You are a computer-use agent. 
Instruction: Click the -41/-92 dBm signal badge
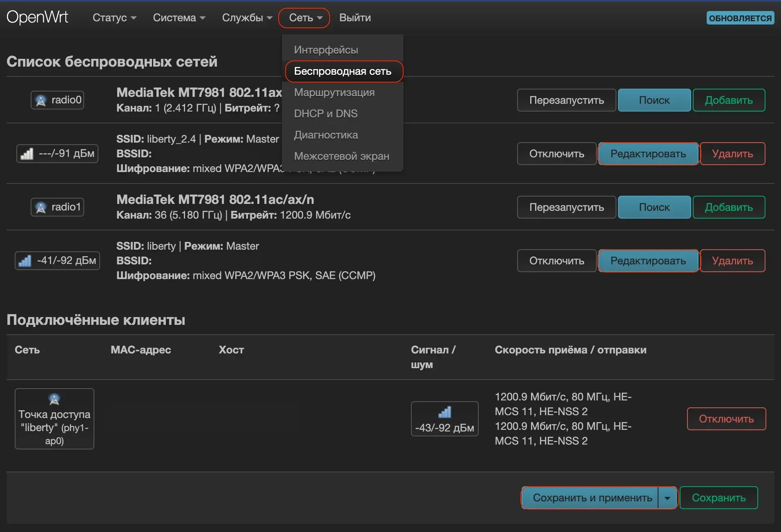coord(57,261)
